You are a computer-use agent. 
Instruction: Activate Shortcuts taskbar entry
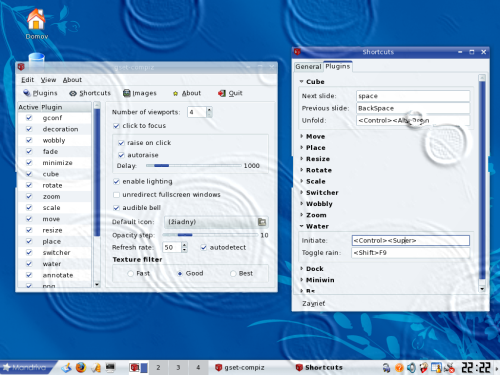point(319,367)
